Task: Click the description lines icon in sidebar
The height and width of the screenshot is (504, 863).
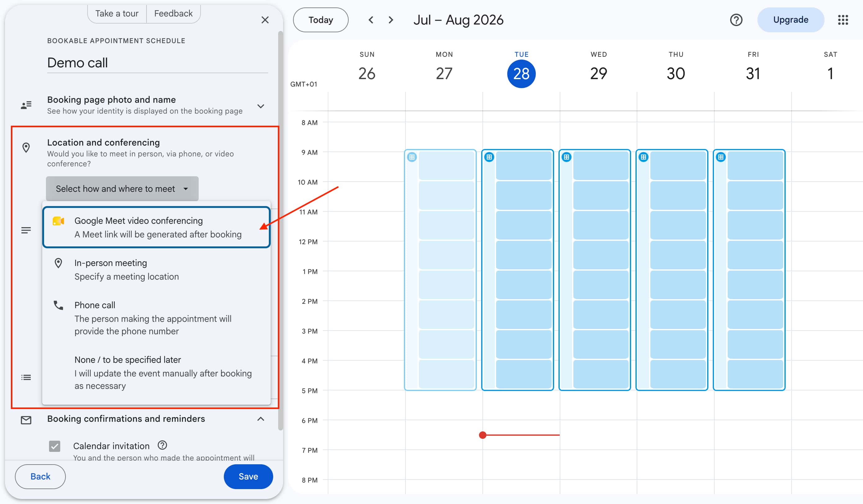Action: (x=26, y=230)
